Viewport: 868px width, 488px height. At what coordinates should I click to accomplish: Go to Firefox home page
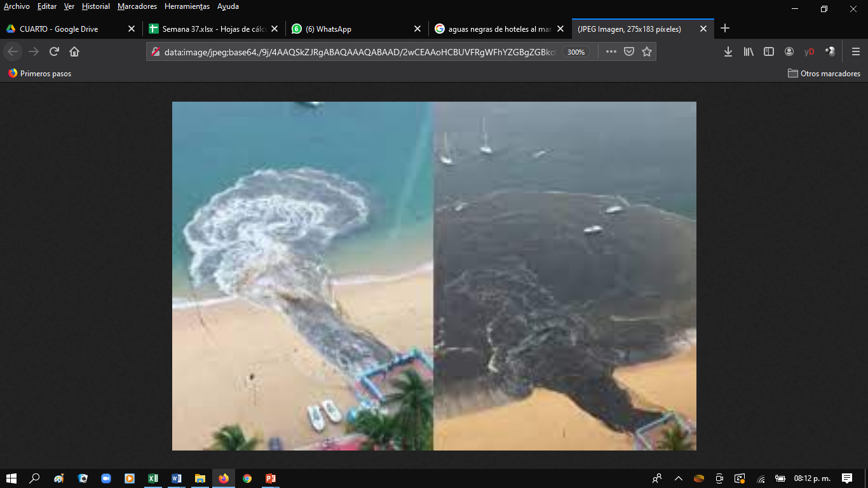pos(74,51)
